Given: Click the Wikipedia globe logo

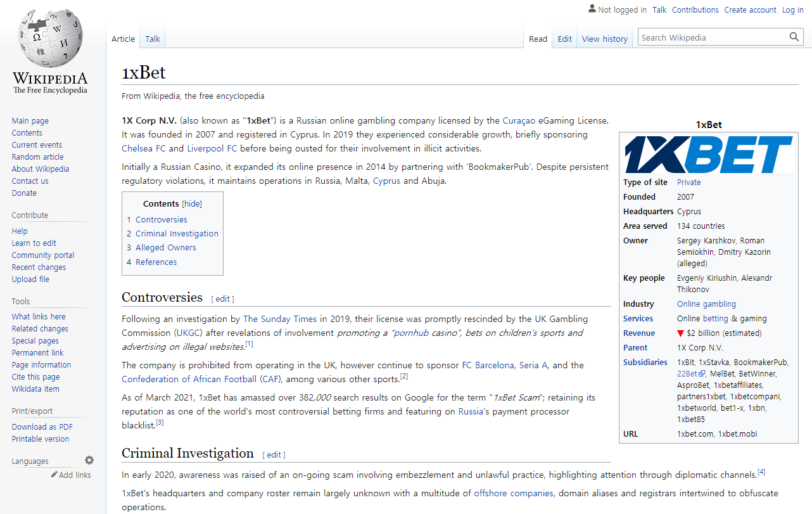Looking at the screenshot, I should (50, 39).
